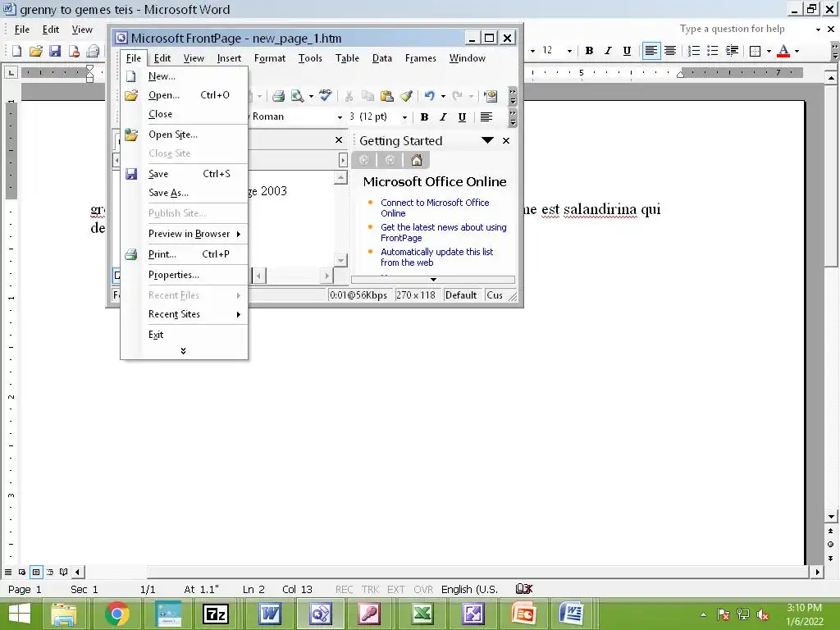Image resolution: width=840 pixels, height=630 pixels.
Task: Click the Font Color red A swatch in Word
Action: coord(783,51)
